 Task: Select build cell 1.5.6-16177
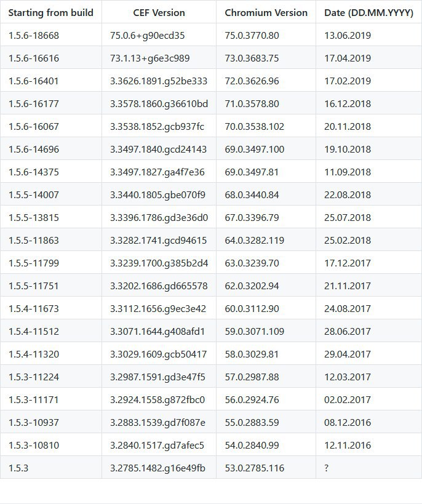tap(51, 103)
